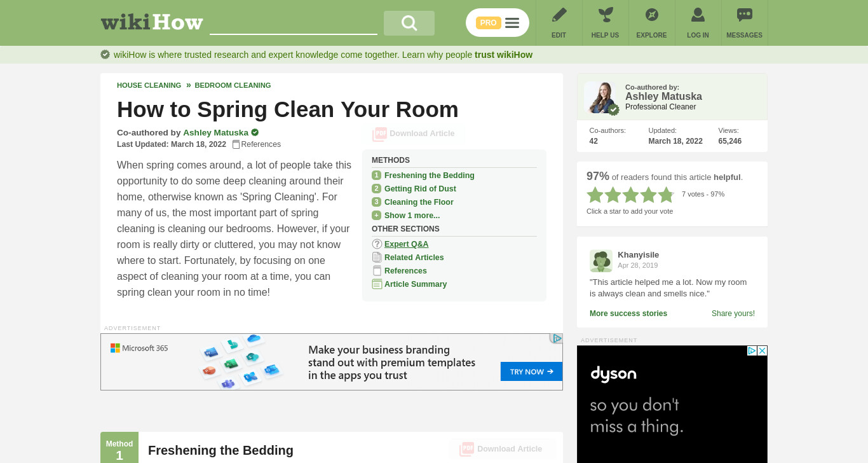This screenshot has height=463, width=868.
Task: Click the AdChoices icon on Microsoft ad
Action: tap(557, 338)
